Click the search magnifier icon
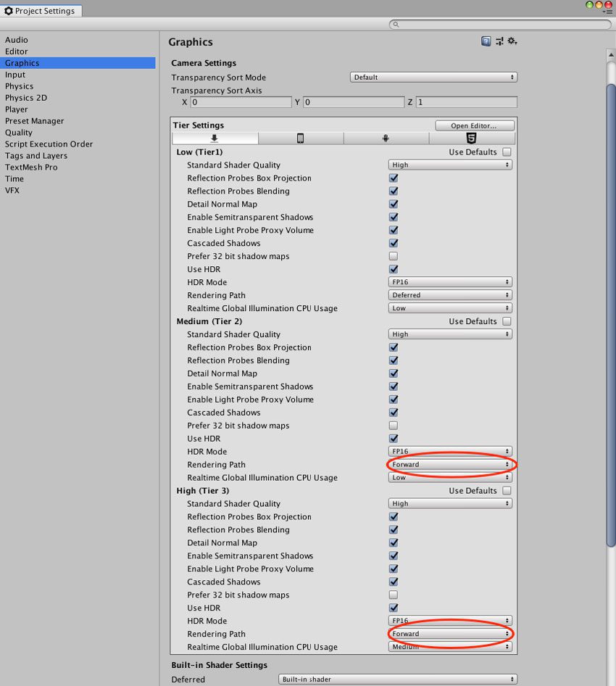Screen dimensions: 616x686 [x=396, y=25]
